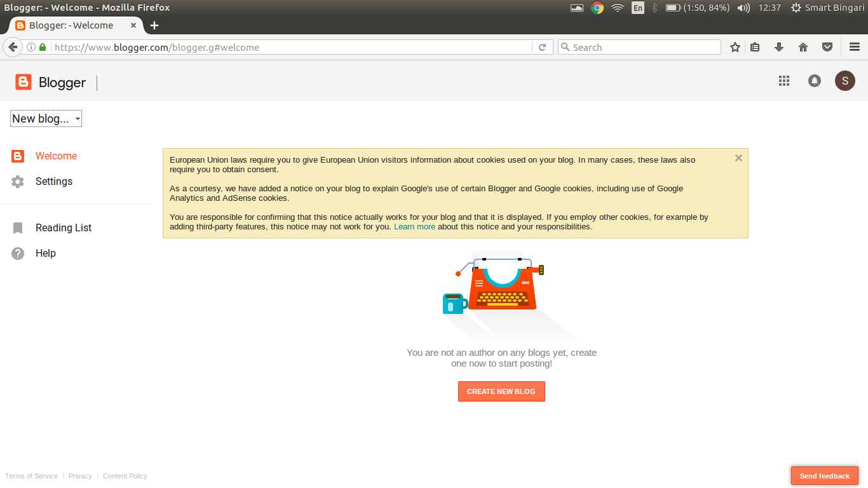The image size is (868, 488).
Task: Expand the New blog... dropdown
Action: 46,119
